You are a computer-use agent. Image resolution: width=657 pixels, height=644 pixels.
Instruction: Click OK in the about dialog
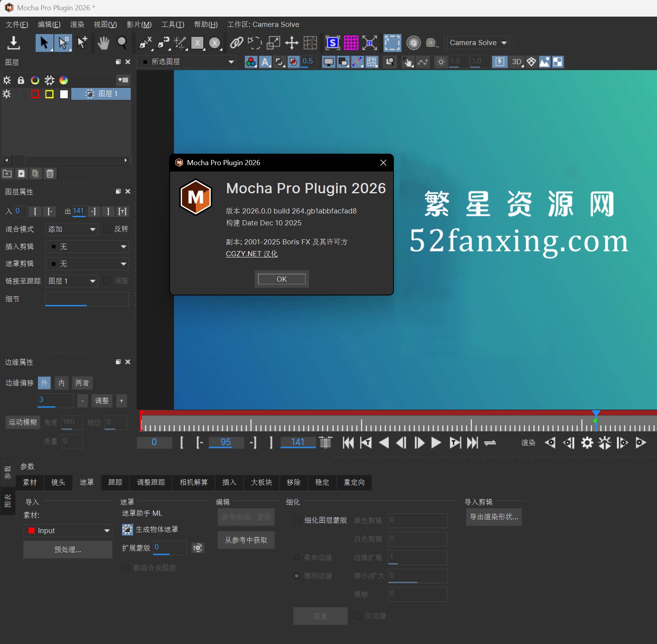282,279
